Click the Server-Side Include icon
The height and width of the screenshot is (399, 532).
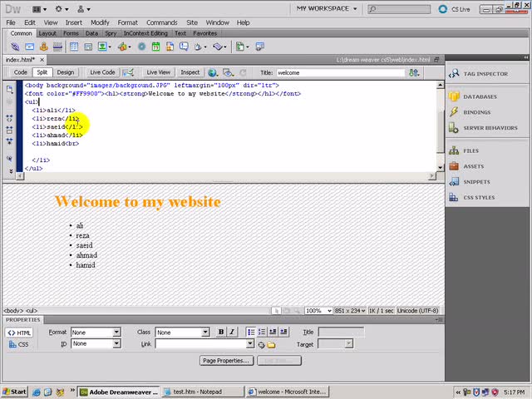pos(170,47)
